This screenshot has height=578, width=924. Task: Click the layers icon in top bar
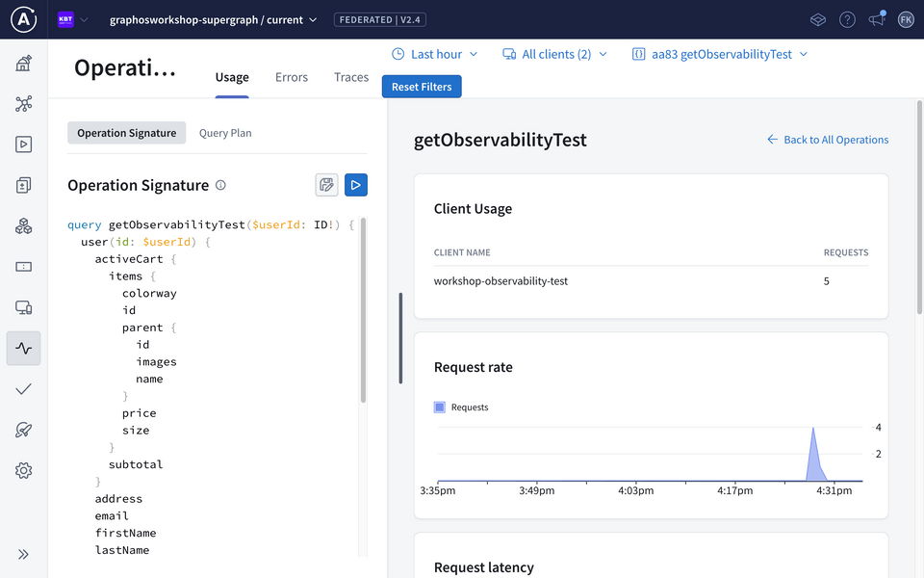coord(818,20)
